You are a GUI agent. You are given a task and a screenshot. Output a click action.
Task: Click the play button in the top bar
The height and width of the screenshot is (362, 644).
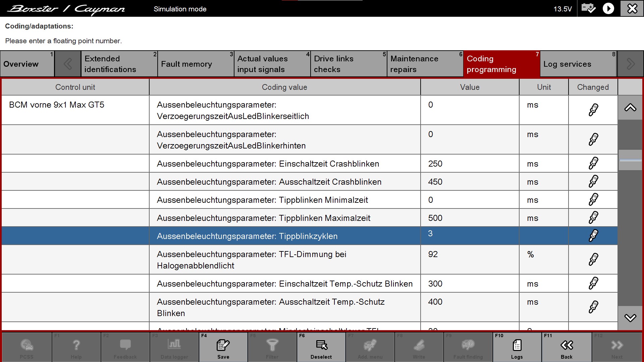[x=608, y=8]
